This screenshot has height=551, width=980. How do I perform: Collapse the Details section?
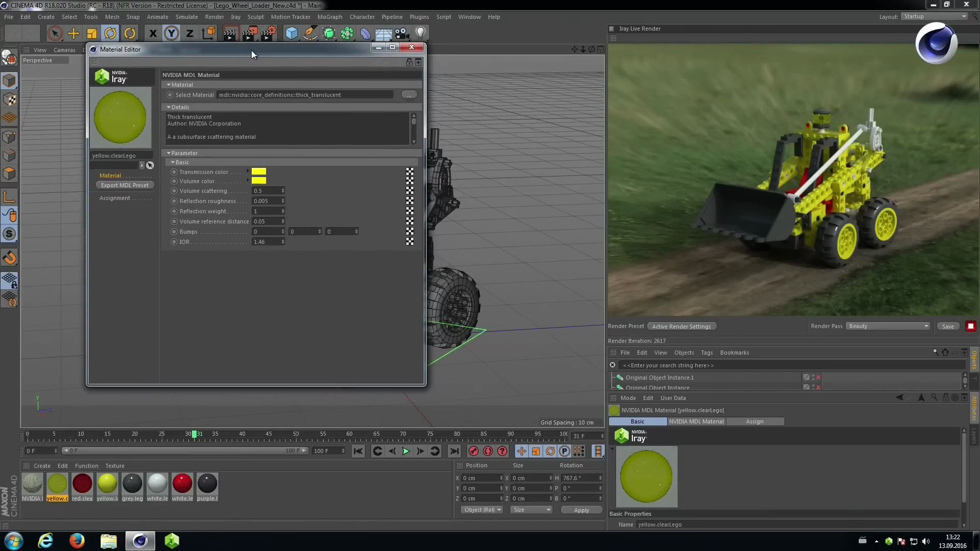pyautogui.click(x=169, y=107)
